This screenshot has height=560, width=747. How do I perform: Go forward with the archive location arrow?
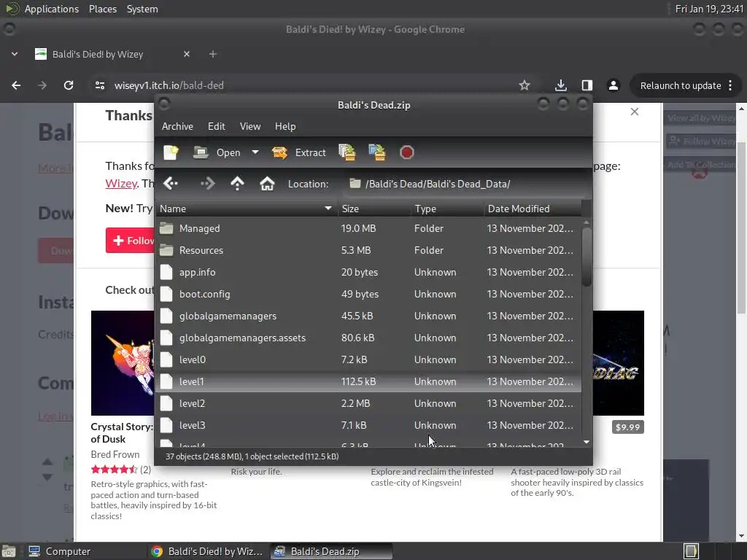(207, 183)
